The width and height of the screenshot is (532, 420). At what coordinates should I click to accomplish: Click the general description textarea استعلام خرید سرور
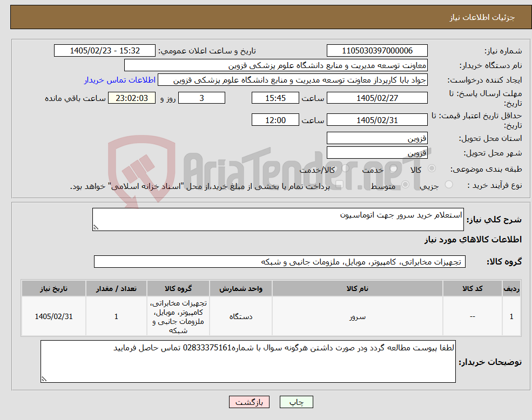[x=278, y=220]
